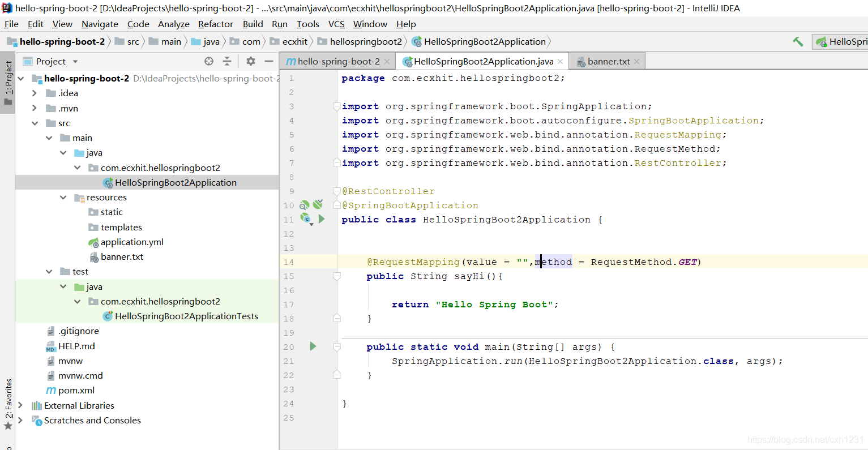Image resolution: width=868 pixels, height=450 pixels.
Task: Click RequestMethod.GET in line 14
Action: (644, 262)
